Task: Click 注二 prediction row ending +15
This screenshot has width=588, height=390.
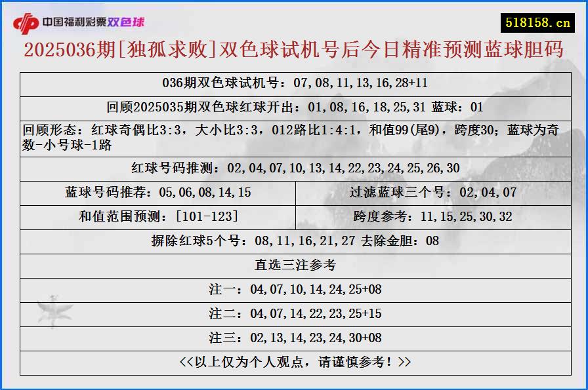Action: (x=294, y=315)
